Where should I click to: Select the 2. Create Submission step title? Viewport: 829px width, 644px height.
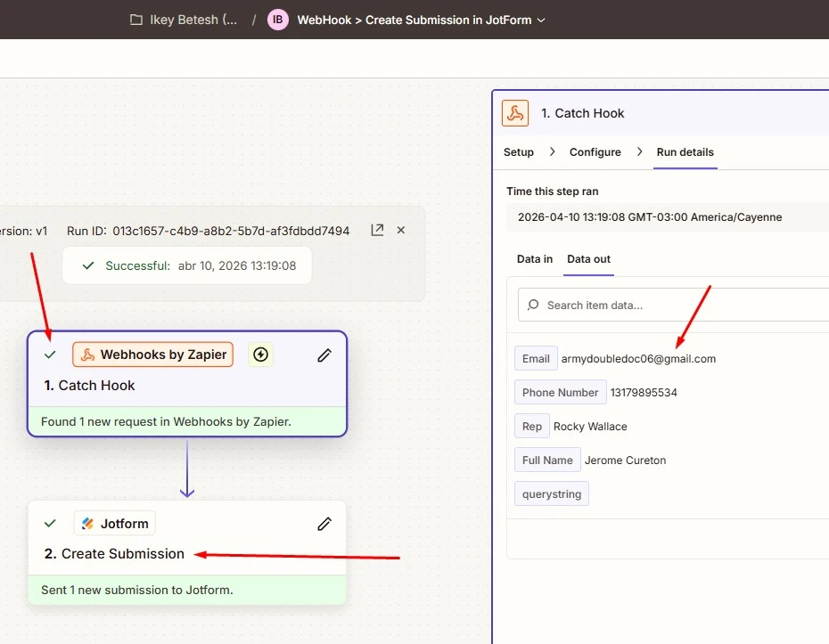(x=114, y=554)
